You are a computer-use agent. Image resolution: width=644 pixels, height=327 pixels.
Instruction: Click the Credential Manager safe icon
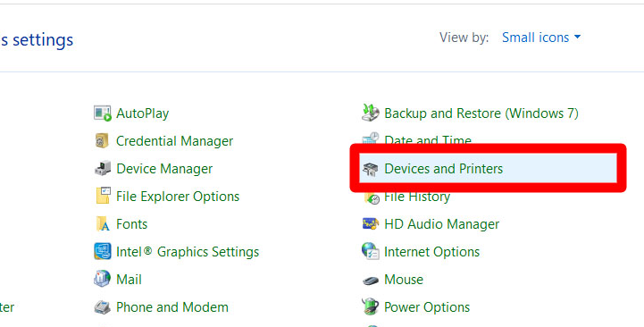point(102,141)
